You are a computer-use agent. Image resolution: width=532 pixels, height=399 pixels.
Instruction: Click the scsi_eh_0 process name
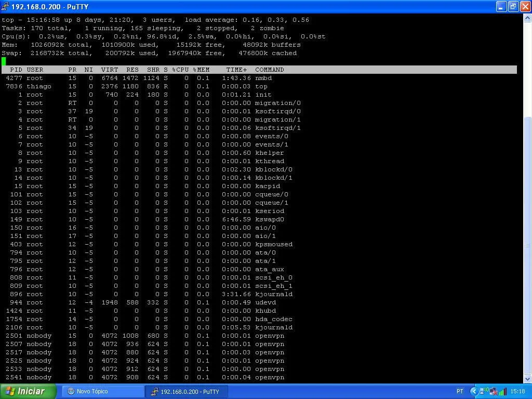point(274,277)
